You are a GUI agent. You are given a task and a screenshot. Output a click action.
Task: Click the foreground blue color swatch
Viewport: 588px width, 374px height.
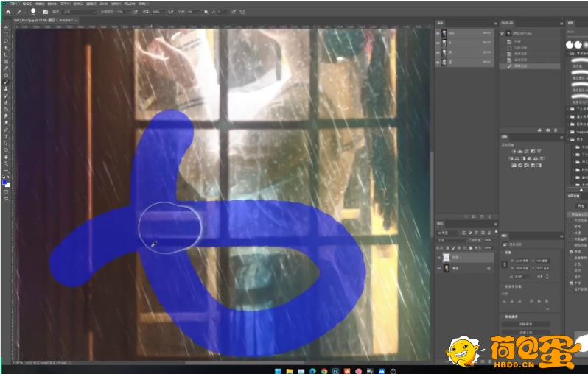(x=4, y=183)
